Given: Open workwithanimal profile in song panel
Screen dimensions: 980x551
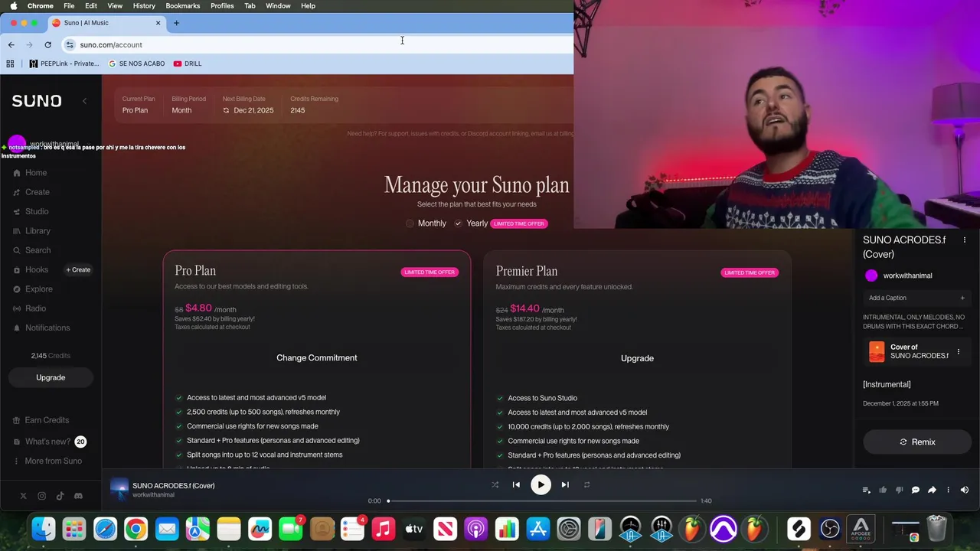Looking at the screenshot, I should pyautogui.click(x=900, y=275).
